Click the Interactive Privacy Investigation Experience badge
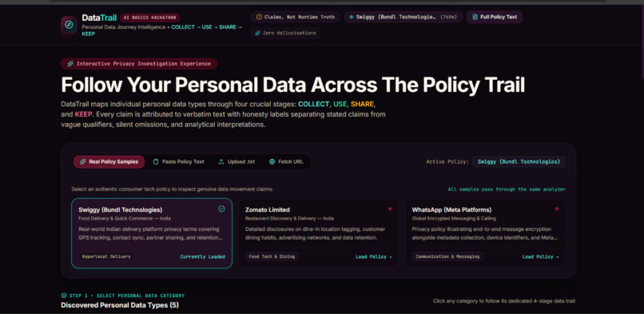The width and height of the screenshot is (644, 314). [139, 64]
